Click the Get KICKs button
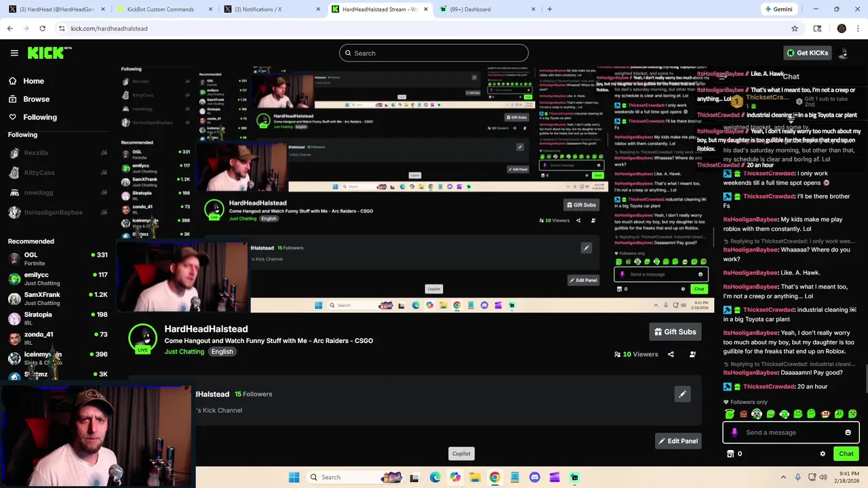 tap(807, 53)
